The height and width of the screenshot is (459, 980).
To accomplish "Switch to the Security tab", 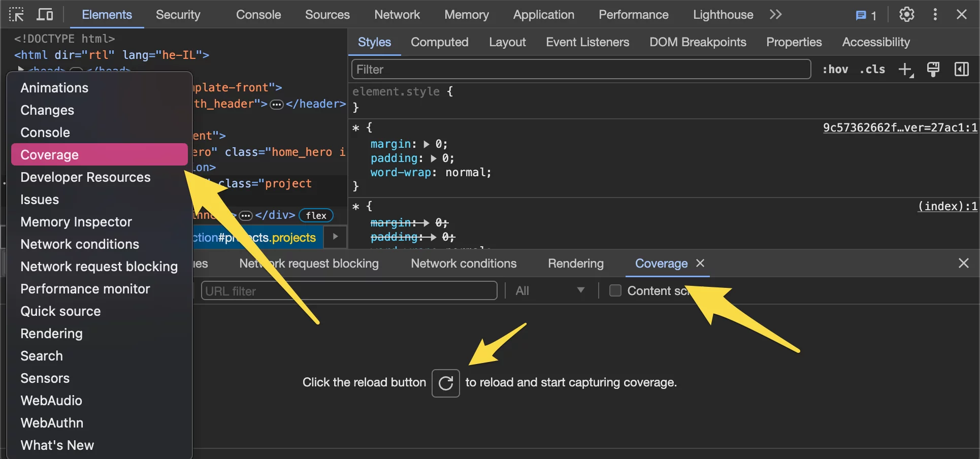I will point(178,15).
